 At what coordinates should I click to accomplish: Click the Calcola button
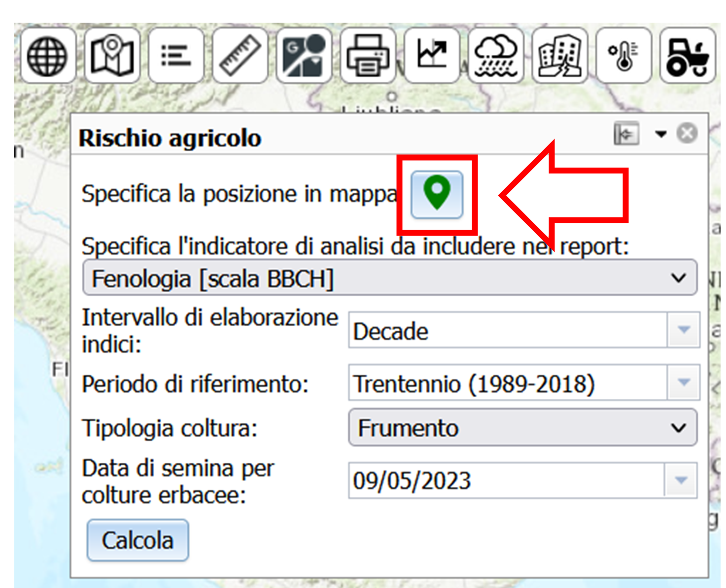pos(138,540)
